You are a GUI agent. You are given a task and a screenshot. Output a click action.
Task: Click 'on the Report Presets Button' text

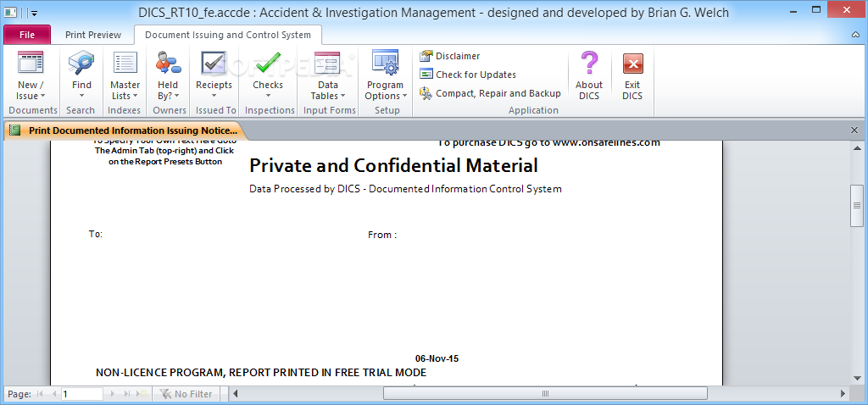point(166,162)
